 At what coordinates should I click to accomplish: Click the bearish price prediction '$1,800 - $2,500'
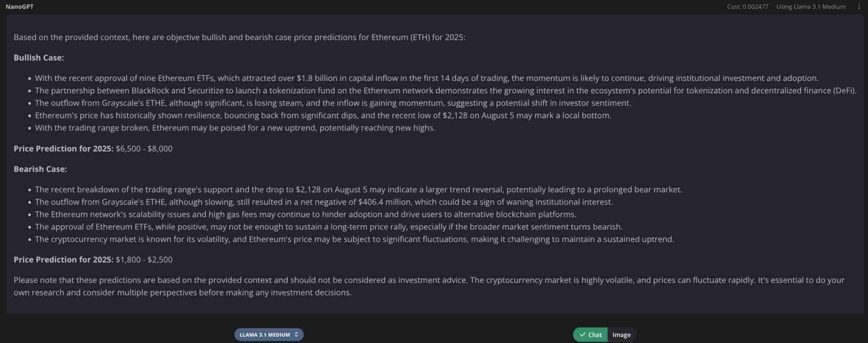click(144, 259)
